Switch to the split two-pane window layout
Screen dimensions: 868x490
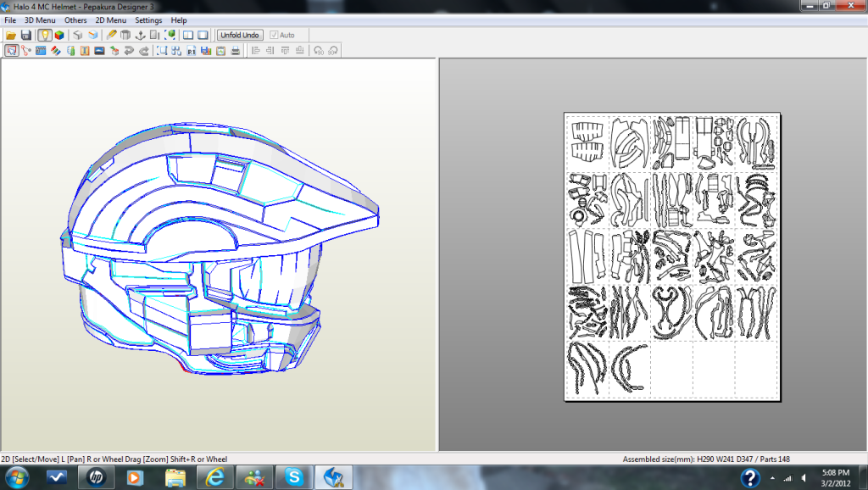(x=188, y=35)
